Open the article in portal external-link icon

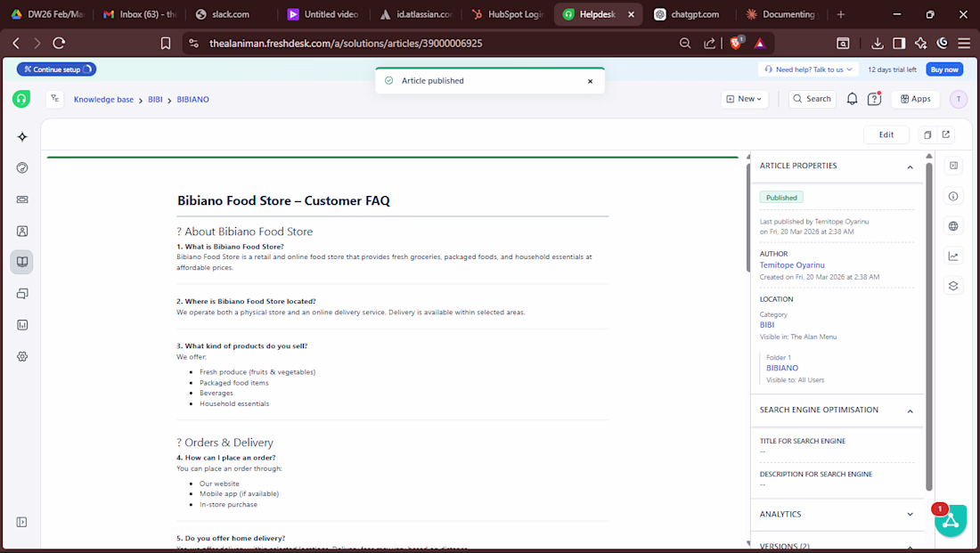coord(946,134)
